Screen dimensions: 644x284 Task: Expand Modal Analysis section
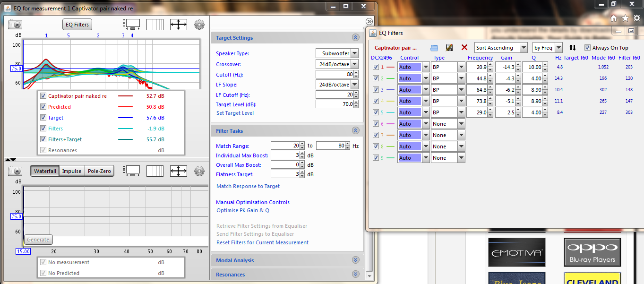tap(356, 260)
